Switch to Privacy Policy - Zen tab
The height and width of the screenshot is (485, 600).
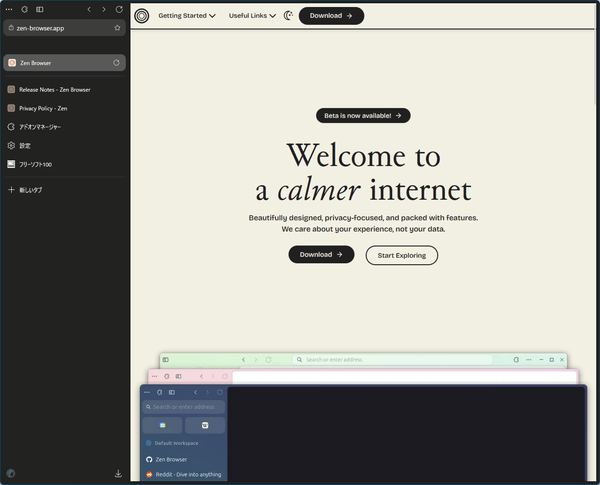64,108
